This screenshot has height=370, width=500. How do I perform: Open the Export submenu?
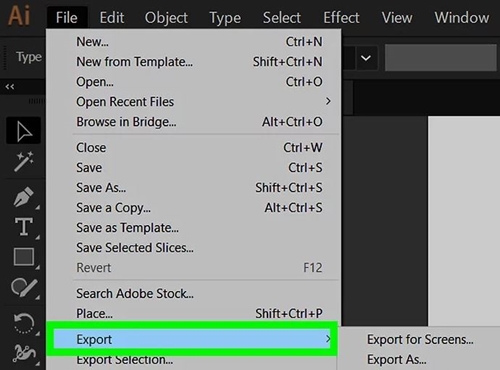192,339
